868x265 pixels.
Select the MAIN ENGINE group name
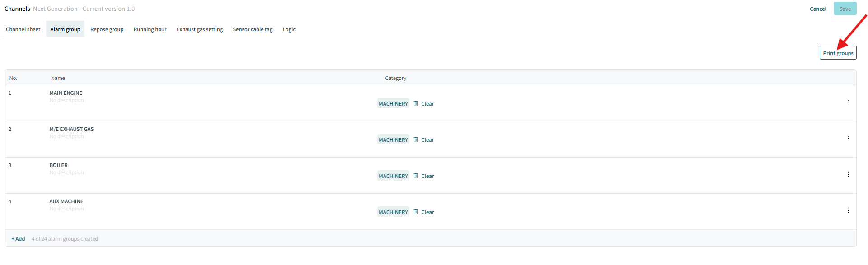pos(66,93)
